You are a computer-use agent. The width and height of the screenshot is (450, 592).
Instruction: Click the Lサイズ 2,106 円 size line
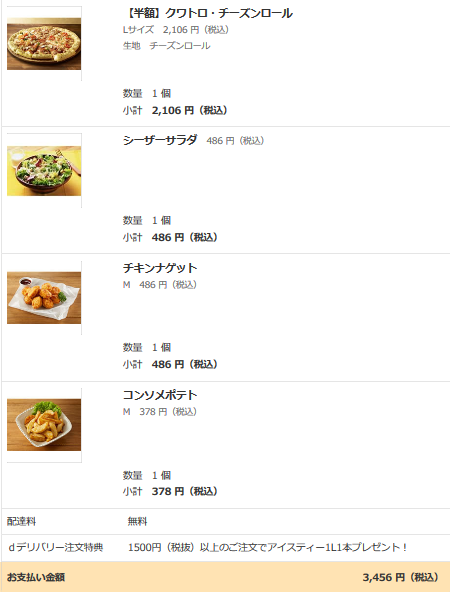176,30
